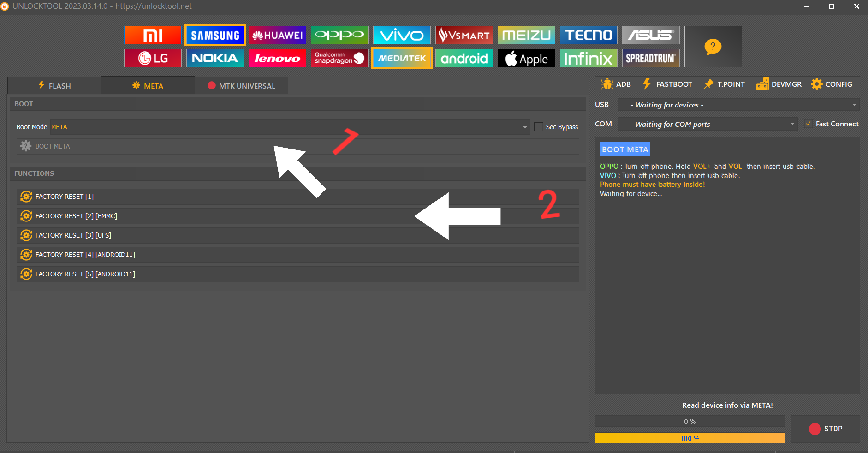Open the help question mark tile

tap(713, 47)
